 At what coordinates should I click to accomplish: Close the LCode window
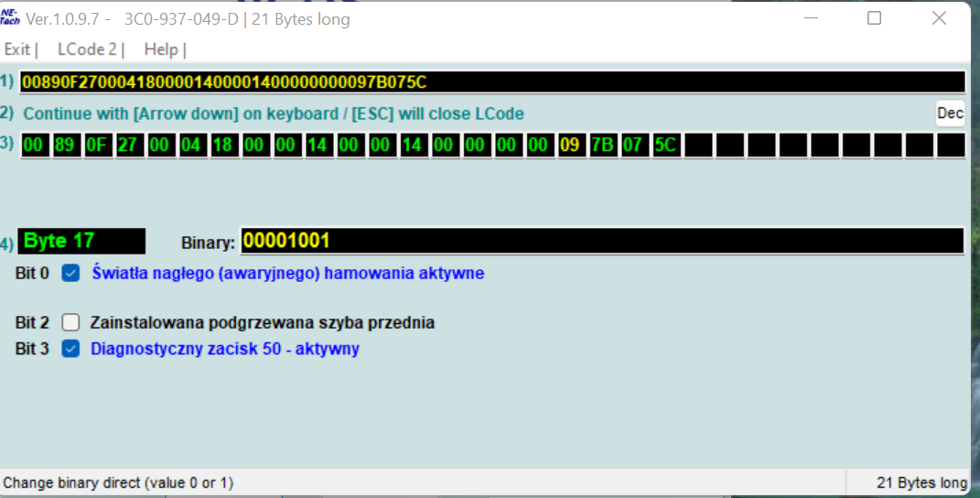[x=939, y=18]
